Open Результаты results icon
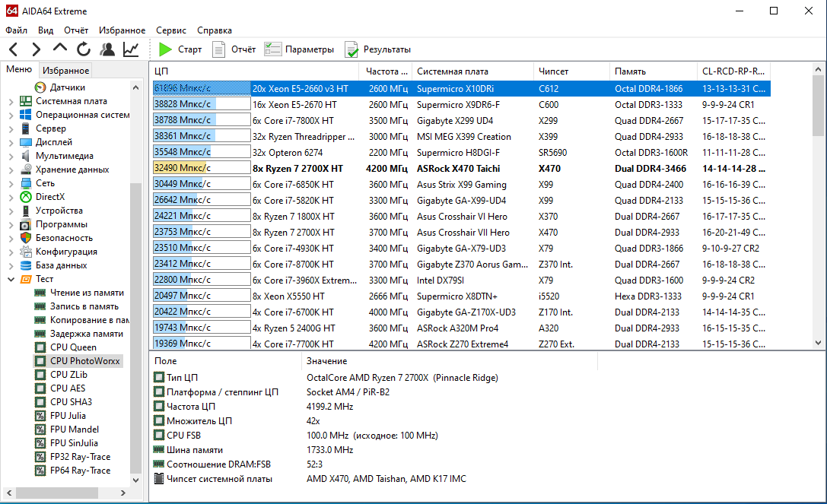The height and width of the screenshot is (504, 827). click(x=351, y=49)
